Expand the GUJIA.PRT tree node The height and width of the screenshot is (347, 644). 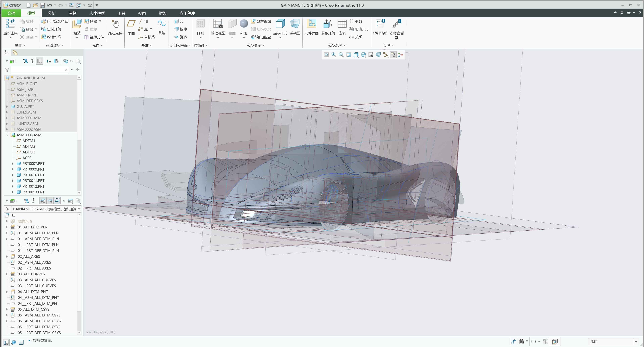[x=7, y=106]
